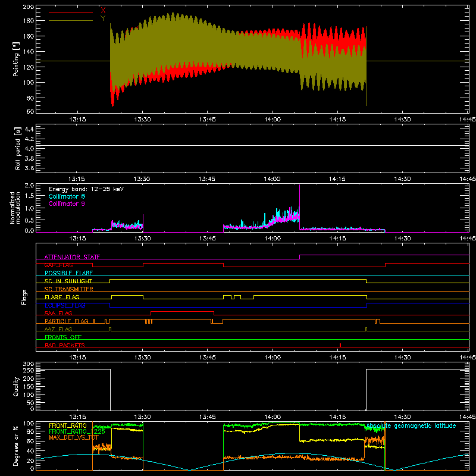The height and width of the screenshot is (476, 476).
Task: Select the BAD_PACKETS label
Action: (65, 345)
